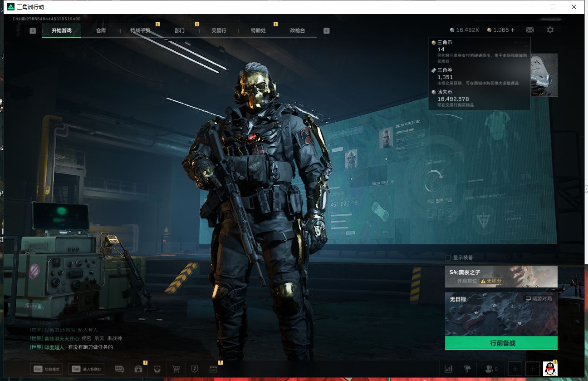Toggle the 显示装备 checkbox
588x381 pixels.
coord(448,257)
